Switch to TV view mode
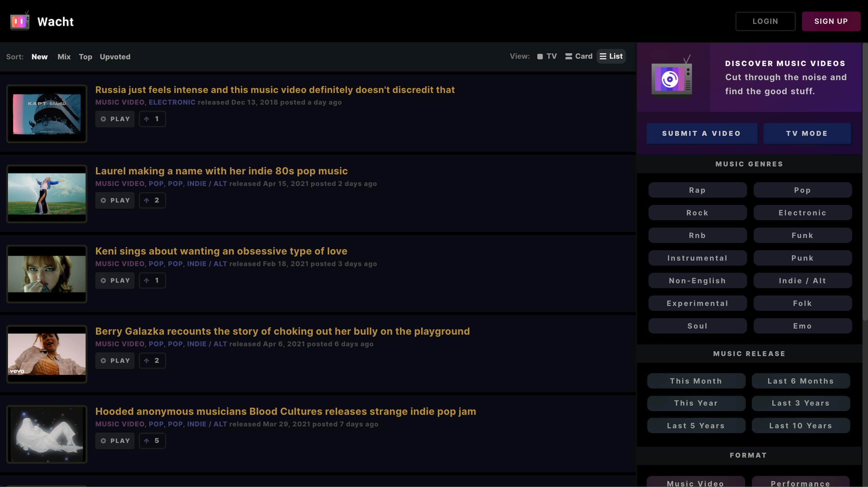This screenshot has height=487, width=868. coord(547,56)
